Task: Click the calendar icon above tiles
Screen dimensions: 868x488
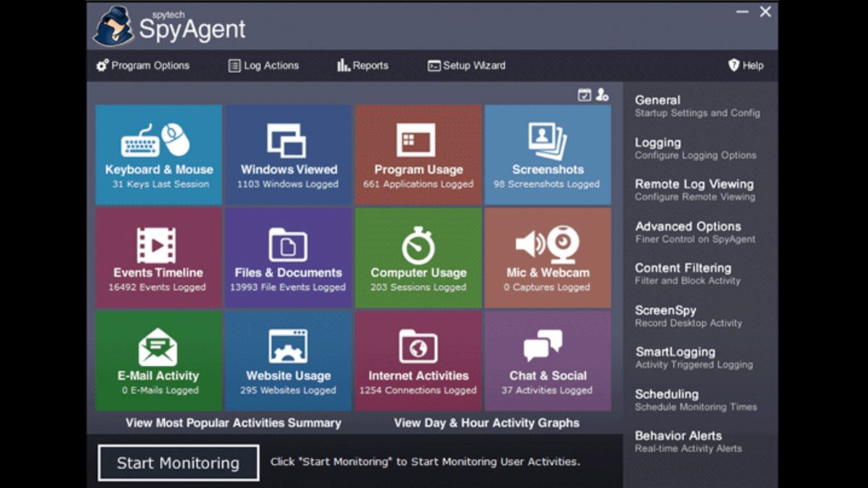Action: [584, 95]
